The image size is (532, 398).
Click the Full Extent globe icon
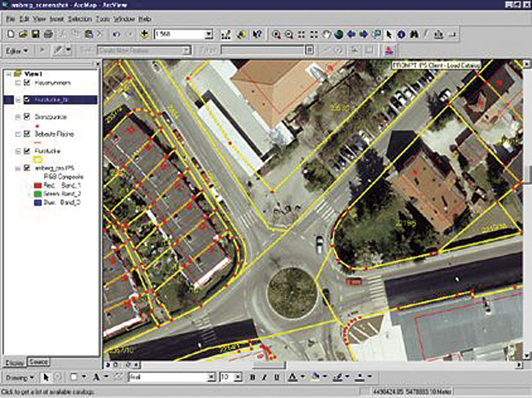339,35
